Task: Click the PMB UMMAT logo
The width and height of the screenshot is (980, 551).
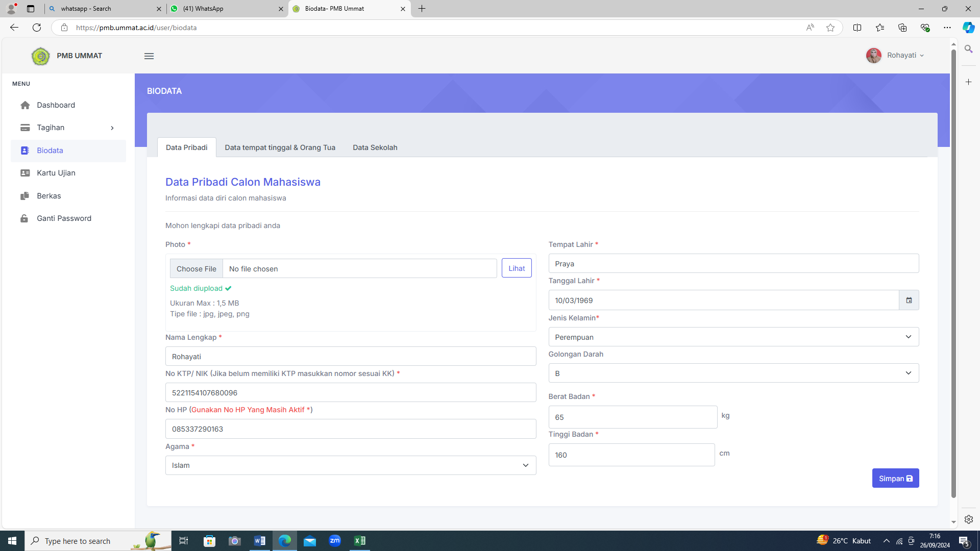Action: 41,56
